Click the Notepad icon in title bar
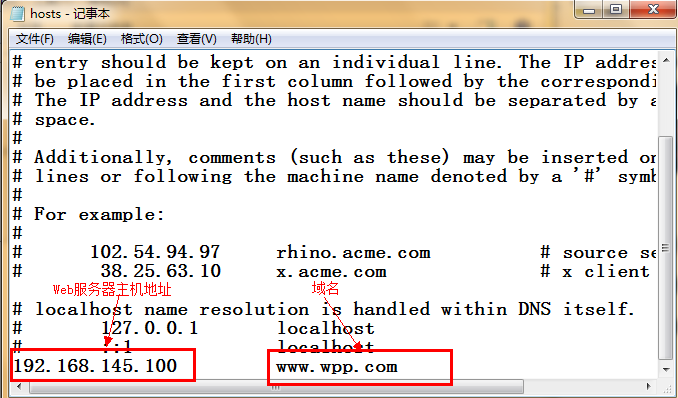Viewport: 678px width, 398px height. point(17,13)
